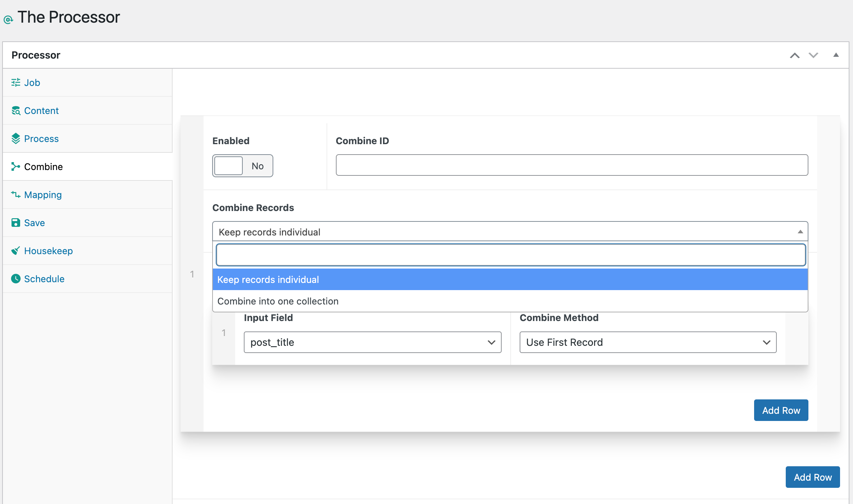Open the Combine Method dropdown

648,342
